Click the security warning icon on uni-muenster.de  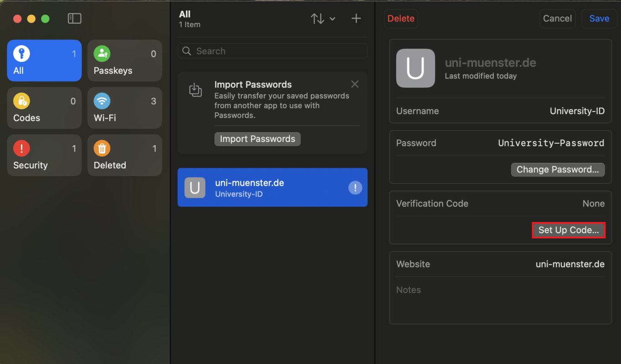click(x=355, y=187)
